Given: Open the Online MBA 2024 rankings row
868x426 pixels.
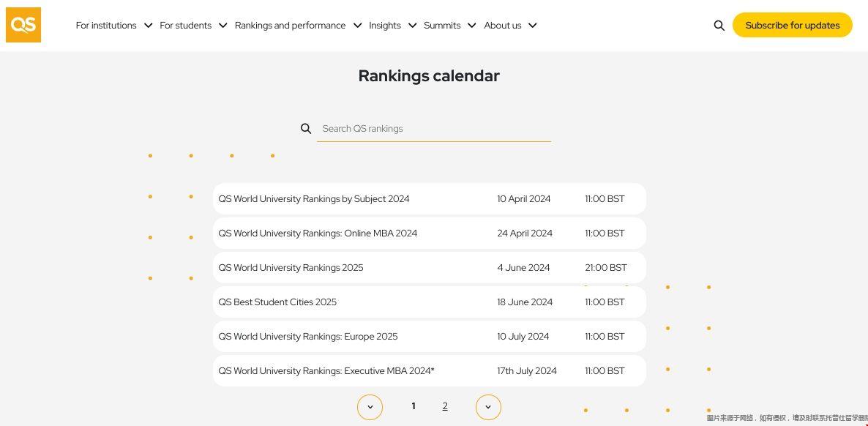Looking at the screenshot, I should 318,233.
